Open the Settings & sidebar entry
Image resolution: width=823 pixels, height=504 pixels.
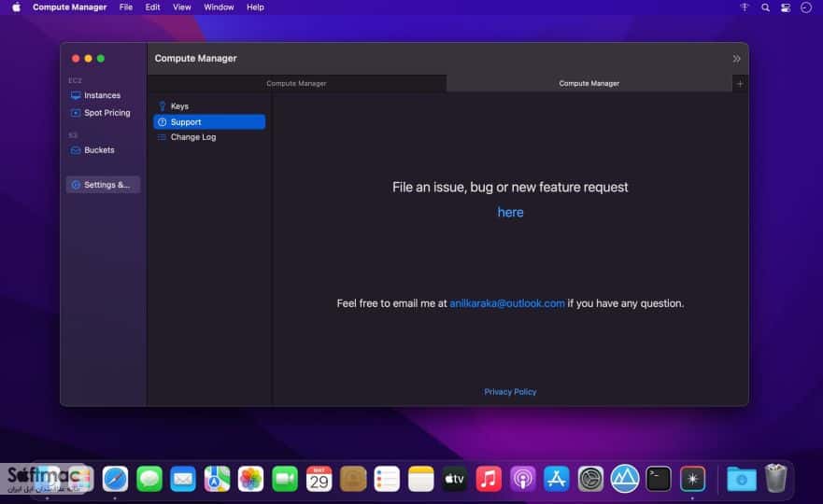pos(103,185)
